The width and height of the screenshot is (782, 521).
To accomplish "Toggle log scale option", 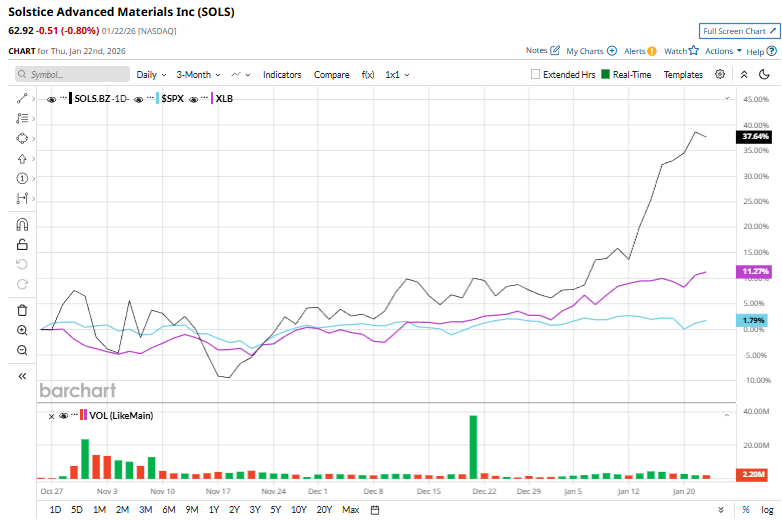I will (767, 510).
